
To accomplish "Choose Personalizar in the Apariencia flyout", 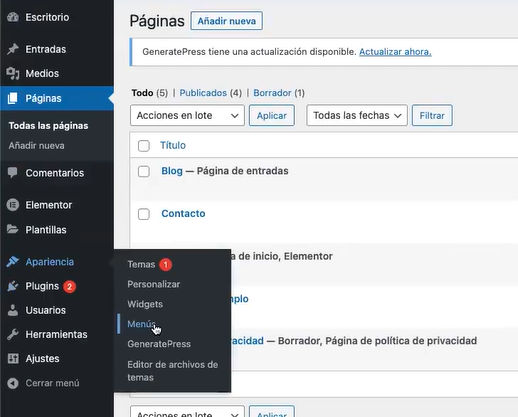I will pos(154,284).
